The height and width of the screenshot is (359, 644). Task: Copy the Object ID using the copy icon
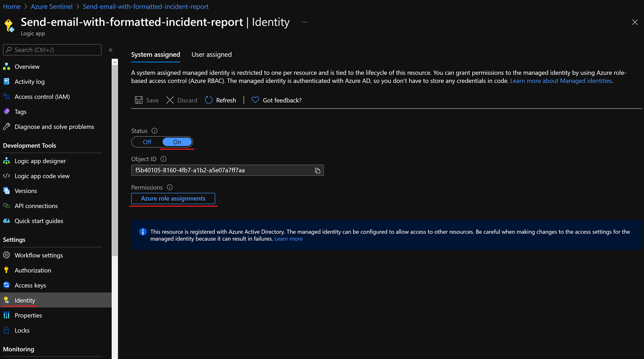pos(318,170)
